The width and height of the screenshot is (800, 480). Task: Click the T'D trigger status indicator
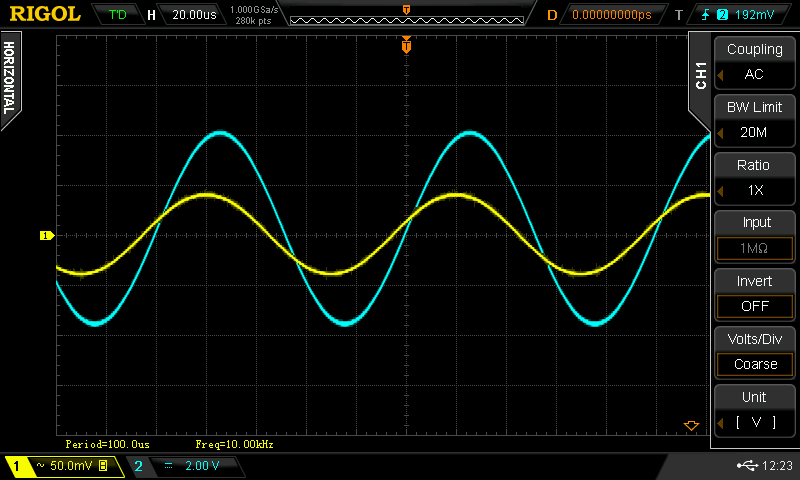click(118, 15)
